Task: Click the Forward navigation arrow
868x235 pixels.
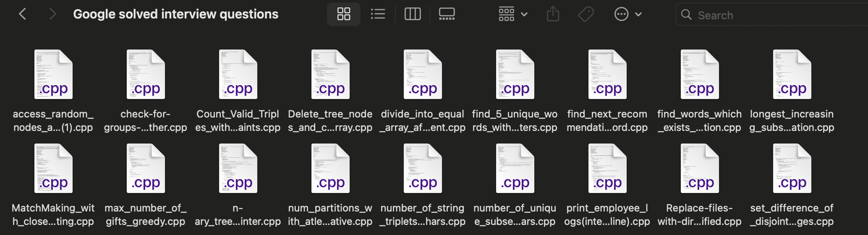Action: (x=53, y=14)
